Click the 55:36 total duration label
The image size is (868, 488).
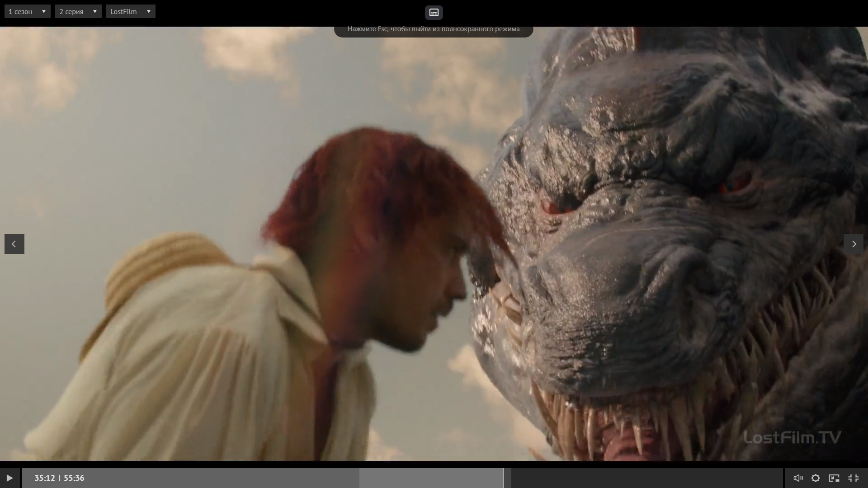pos(74,478)
